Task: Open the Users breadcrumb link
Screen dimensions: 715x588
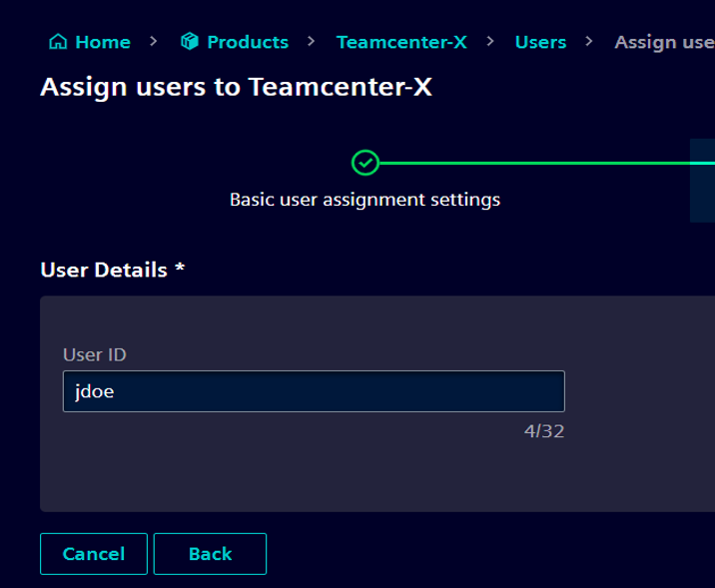Action: (x=541, y=42)
